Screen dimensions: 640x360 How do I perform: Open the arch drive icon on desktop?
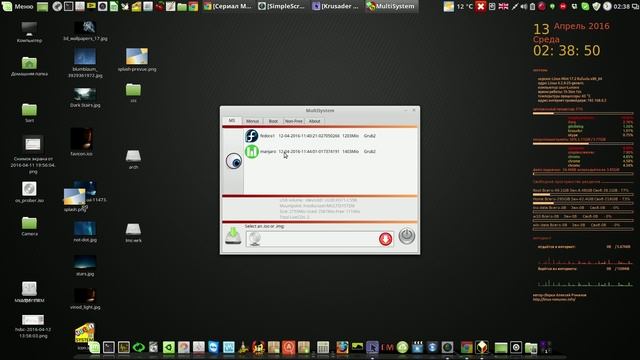pyautogui.click(x=133, y=156)
